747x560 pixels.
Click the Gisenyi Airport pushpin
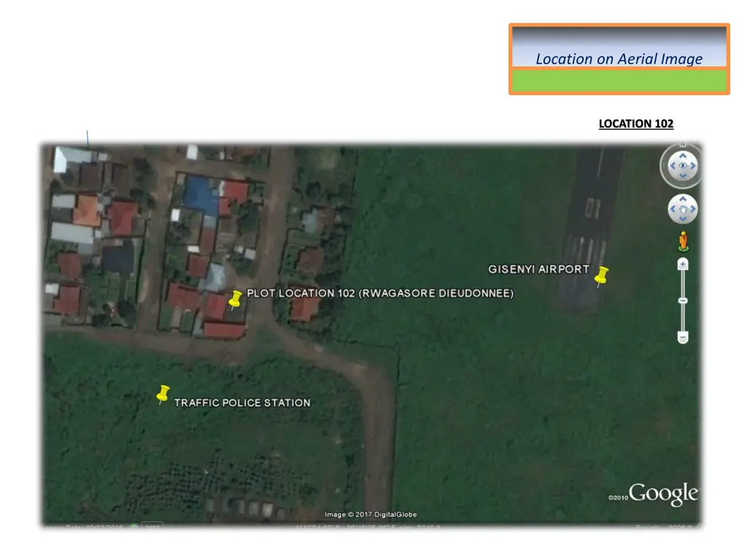point(601,276)
